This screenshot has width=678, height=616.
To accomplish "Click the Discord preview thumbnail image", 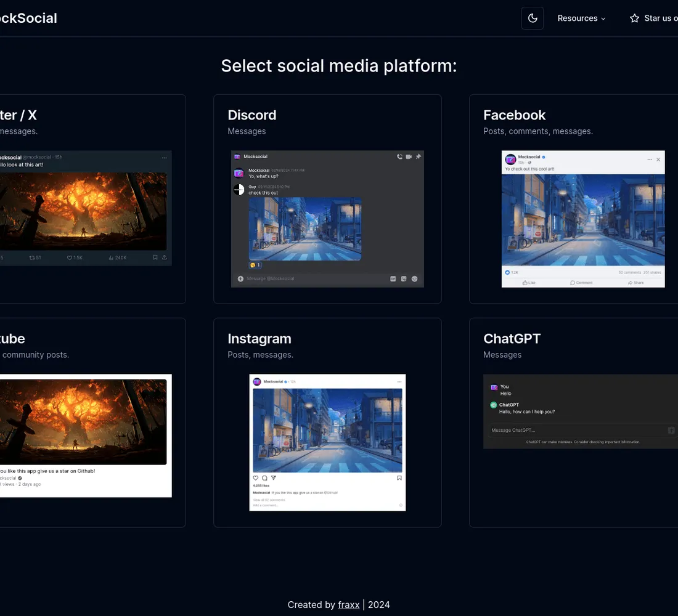I will [327, 219].
